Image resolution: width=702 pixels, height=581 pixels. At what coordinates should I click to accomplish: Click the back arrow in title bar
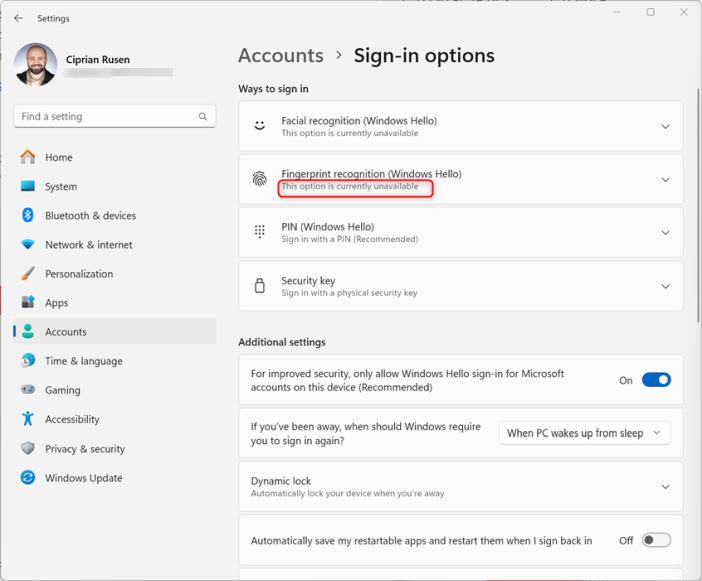point(18,18)
